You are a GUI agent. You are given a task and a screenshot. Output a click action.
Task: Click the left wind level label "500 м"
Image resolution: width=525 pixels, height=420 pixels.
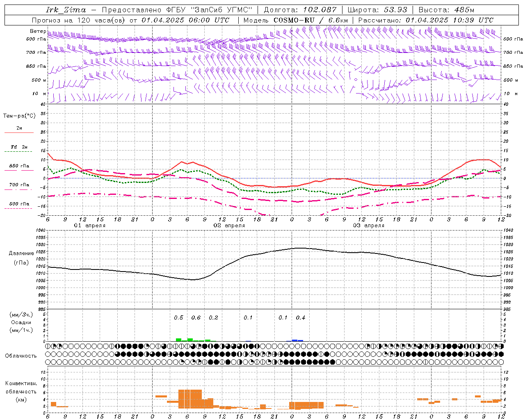pos(39,80)
